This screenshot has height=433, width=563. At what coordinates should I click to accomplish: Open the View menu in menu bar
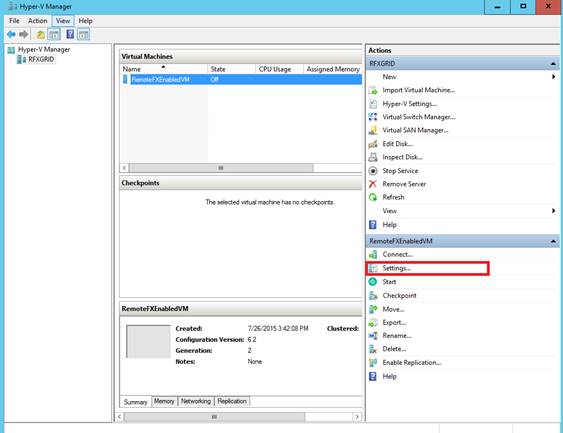(63, 21)
